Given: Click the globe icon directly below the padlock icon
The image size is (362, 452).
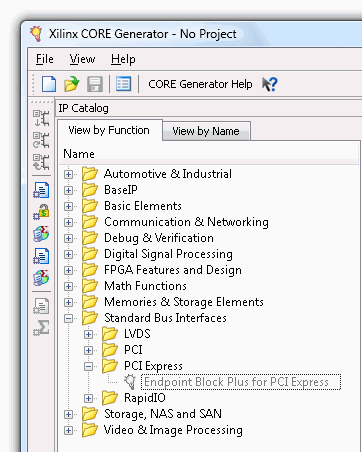Looking at the screenshot, I should coord(41,234).
